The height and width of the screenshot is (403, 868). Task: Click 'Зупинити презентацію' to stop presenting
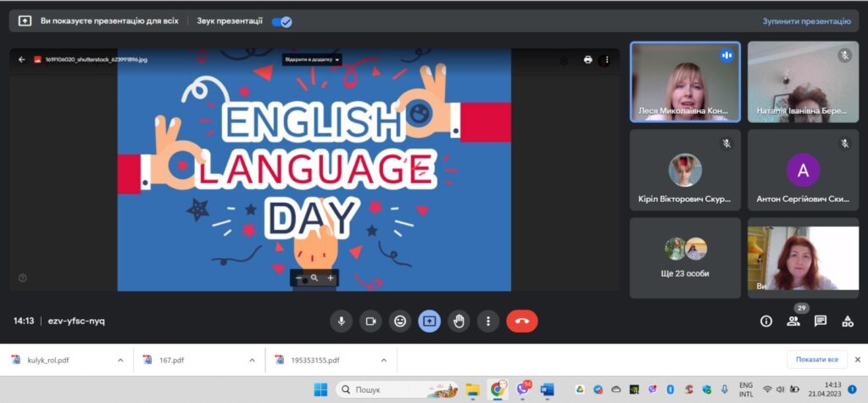tap(805, 20)
